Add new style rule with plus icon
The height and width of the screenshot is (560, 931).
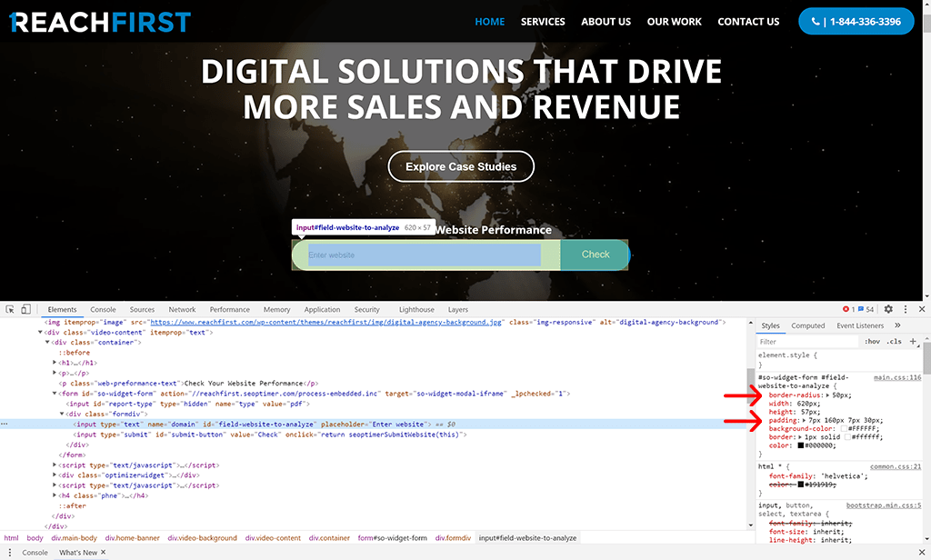click(x=913, y=342)
